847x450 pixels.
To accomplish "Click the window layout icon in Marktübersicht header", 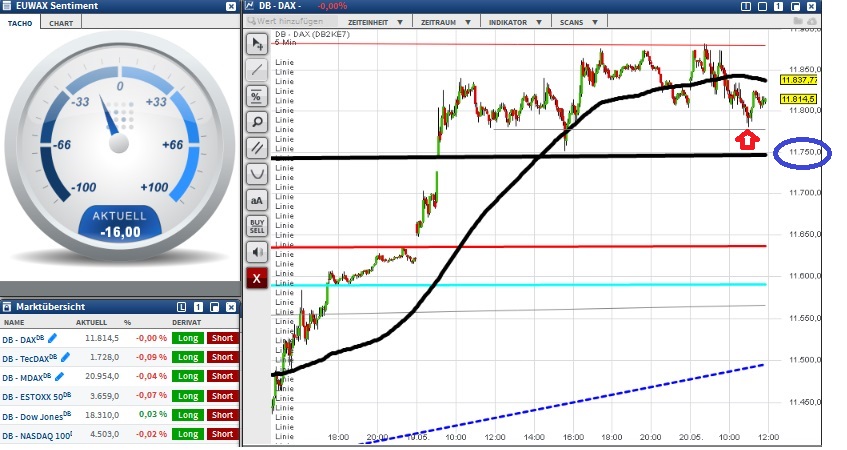I will point(214,307).
